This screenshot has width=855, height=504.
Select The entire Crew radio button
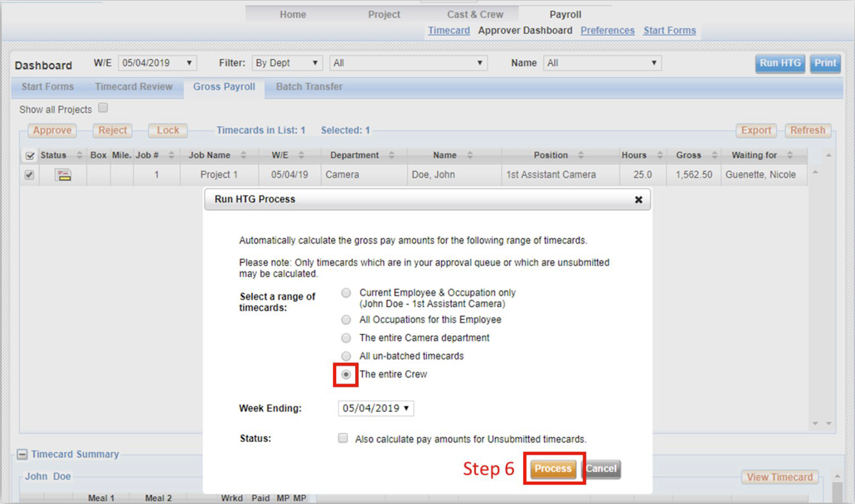(x=346, y=375)
